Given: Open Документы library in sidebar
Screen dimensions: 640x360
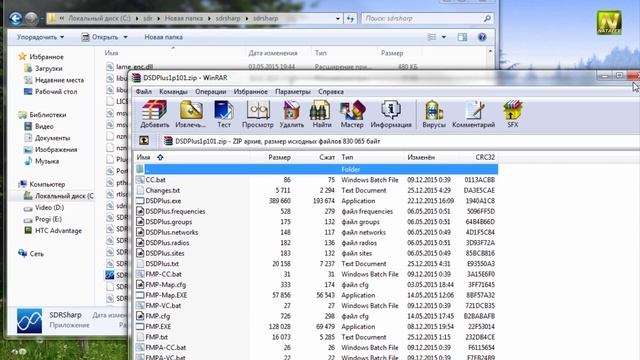Looking at the screenshot, I should [x=52, y=138].
